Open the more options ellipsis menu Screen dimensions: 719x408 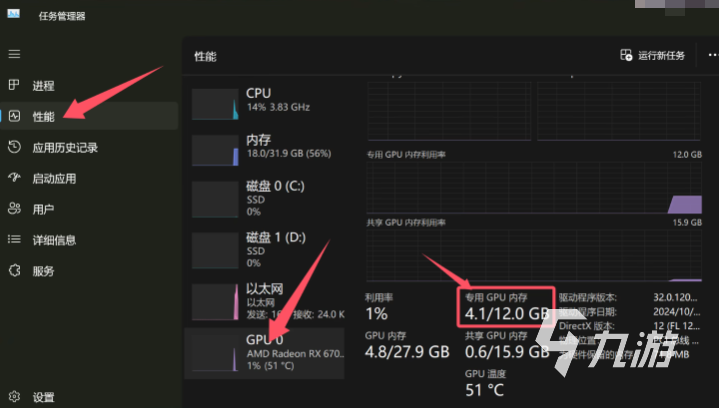(x=713, y=55)
